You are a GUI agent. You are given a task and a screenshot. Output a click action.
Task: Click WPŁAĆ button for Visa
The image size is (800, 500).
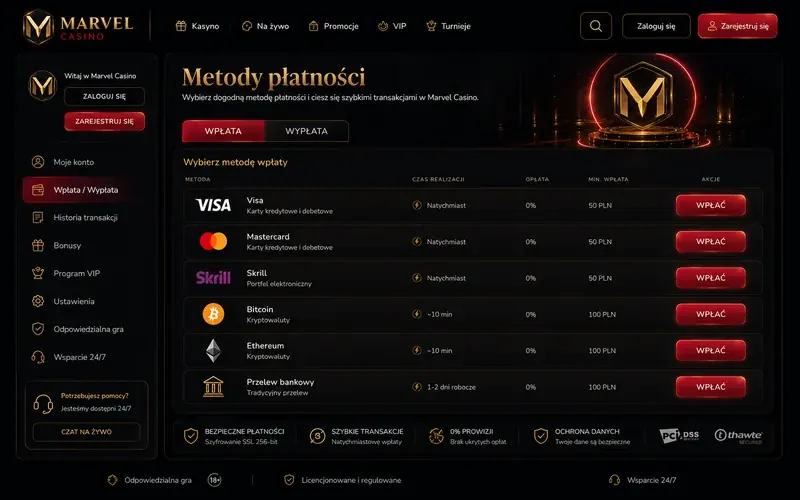coord(711,205)
